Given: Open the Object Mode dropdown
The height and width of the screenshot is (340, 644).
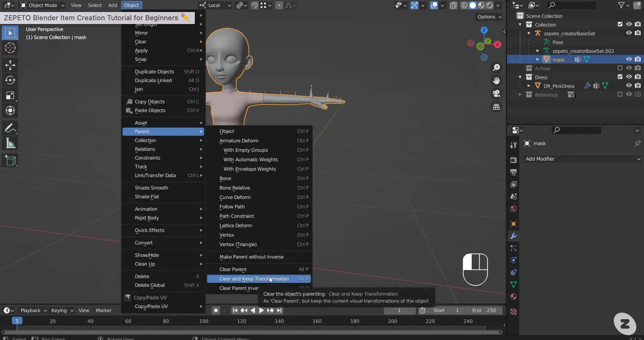Looking at the screenshot, I should [x=42, y=5].
